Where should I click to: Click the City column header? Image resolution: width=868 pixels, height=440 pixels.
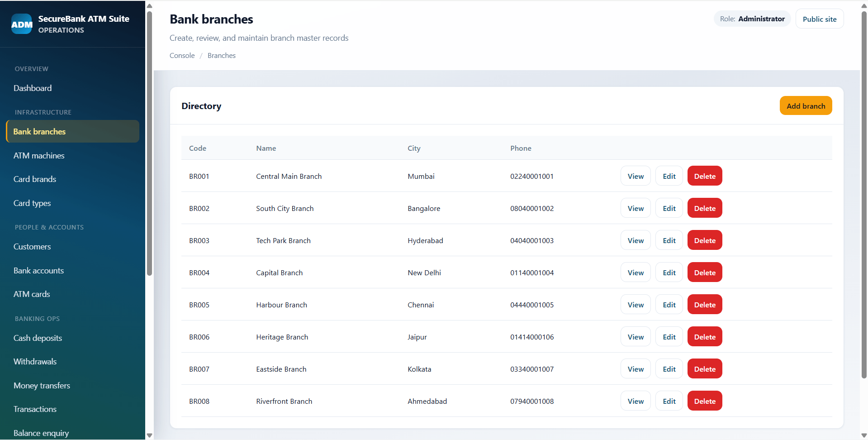414,148
